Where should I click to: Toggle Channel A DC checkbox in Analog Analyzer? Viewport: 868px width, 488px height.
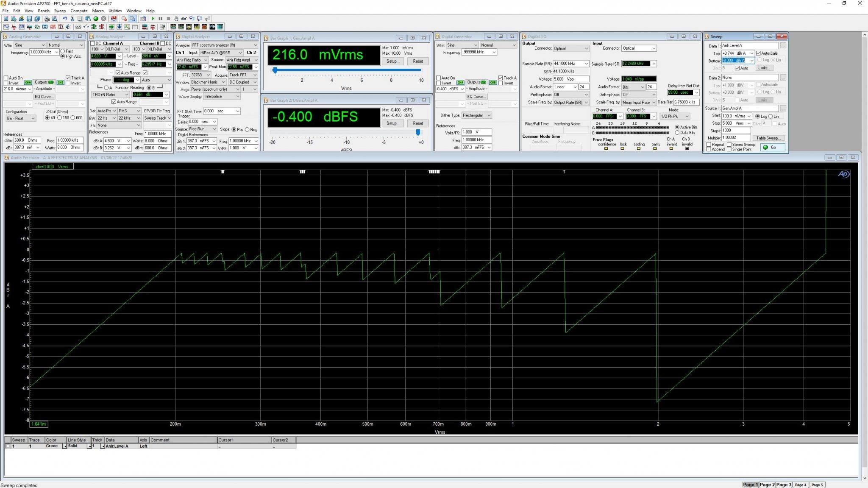(x=93, y=43)
